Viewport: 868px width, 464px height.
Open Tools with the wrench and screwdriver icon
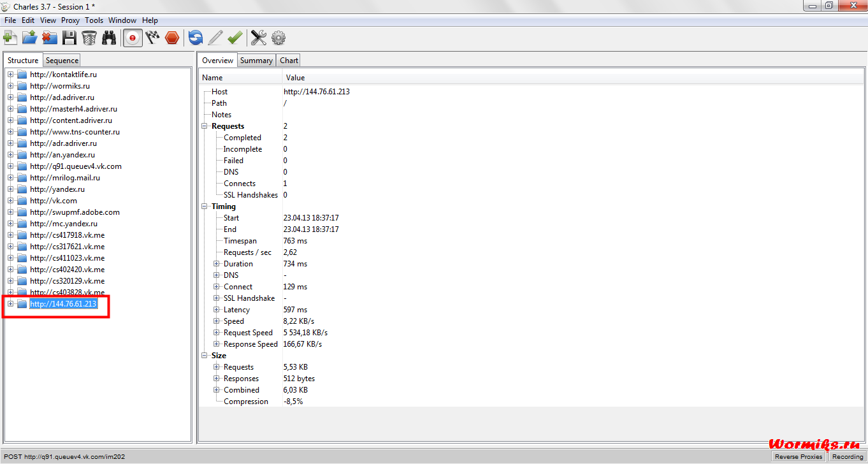click(258, 38)
